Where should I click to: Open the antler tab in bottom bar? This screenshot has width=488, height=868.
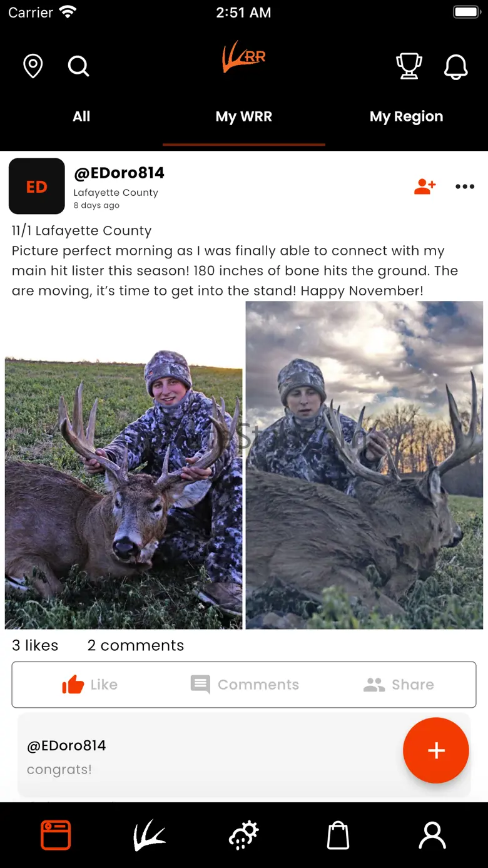[x=150, y=836]
